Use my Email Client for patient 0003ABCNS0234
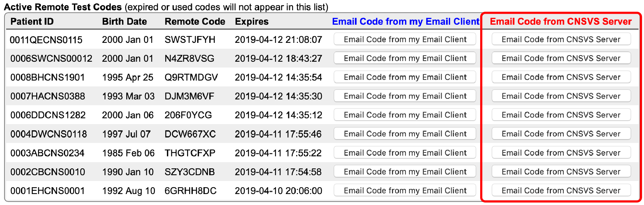This screenshot has width=644, height=205. 405,153
